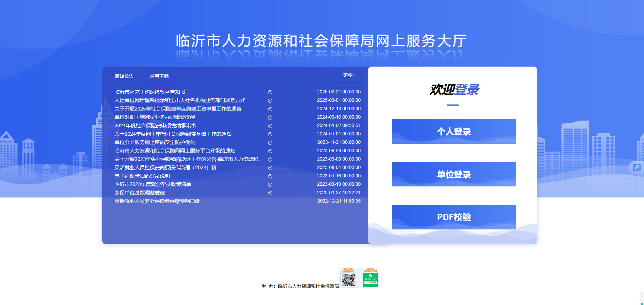Screen dimensions: 644x305
Task: Open notice 关于开展2025年社会保险费年度缴费工资申报工作的通告
Action: 178,109
